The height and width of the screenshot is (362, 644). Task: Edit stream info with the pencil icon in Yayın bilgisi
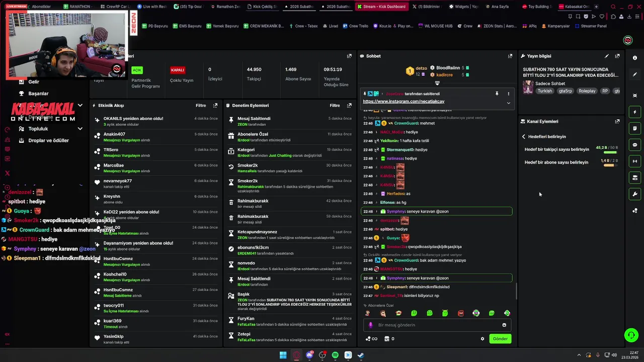coord(607,56)
